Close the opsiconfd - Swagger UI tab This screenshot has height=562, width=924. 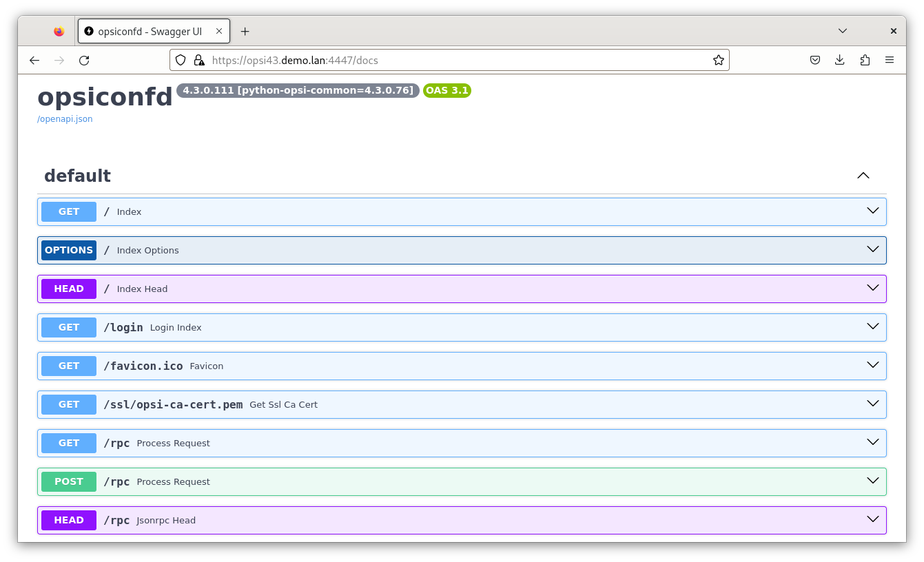click(x=219, y=31)
